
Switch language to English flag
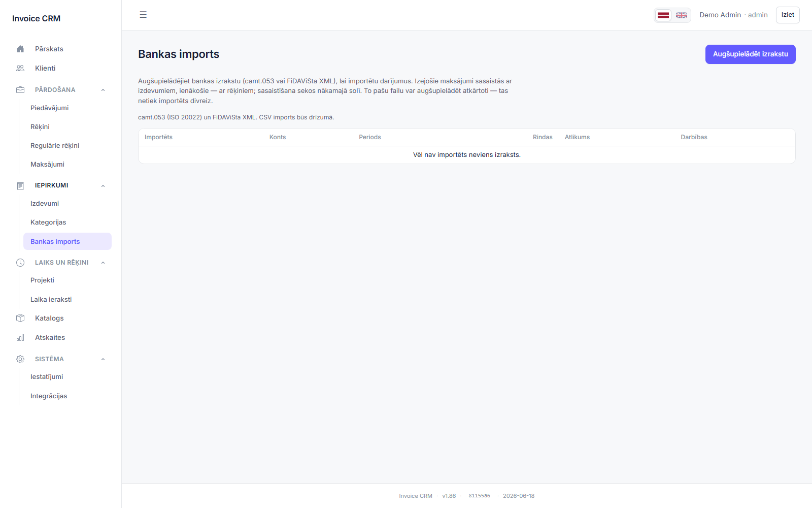click(x=682, y=15)
